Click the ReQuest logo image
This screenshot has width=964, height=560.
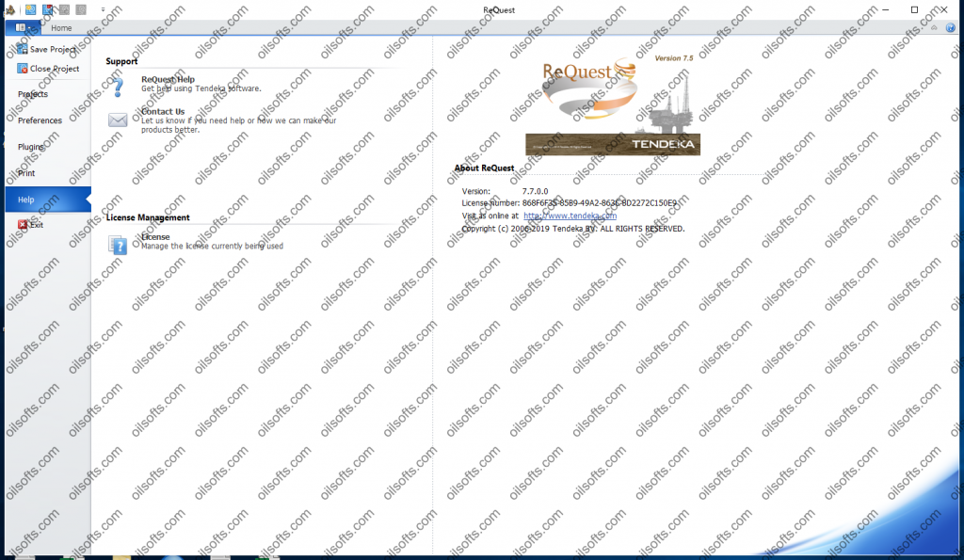click(590, 88)
